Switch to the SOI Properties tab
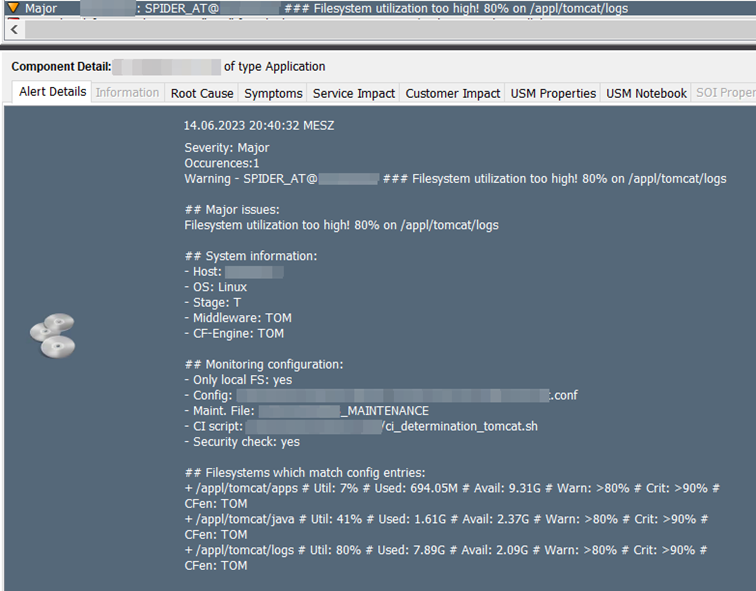This screenshot has width=756, height=591. point(724,93)
